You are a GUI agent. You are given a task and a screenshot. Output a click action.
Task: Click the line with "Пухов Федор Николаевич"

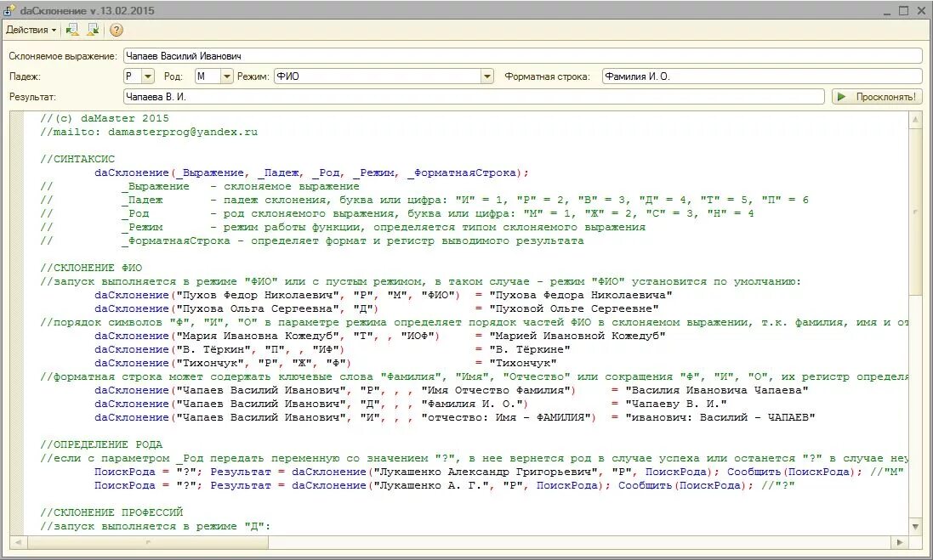384,295
